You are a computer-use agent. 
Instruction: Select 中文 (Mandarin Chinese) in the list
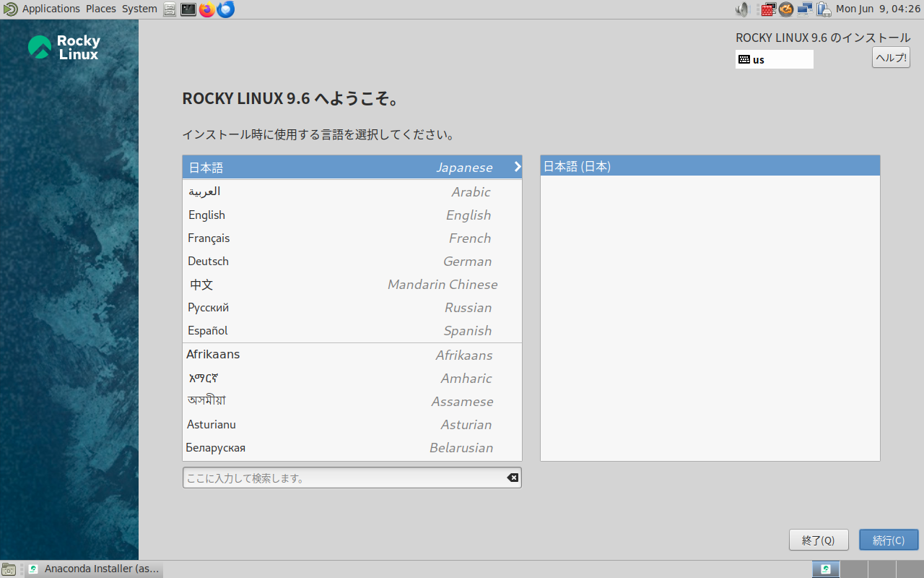click(x=352, y=284)
